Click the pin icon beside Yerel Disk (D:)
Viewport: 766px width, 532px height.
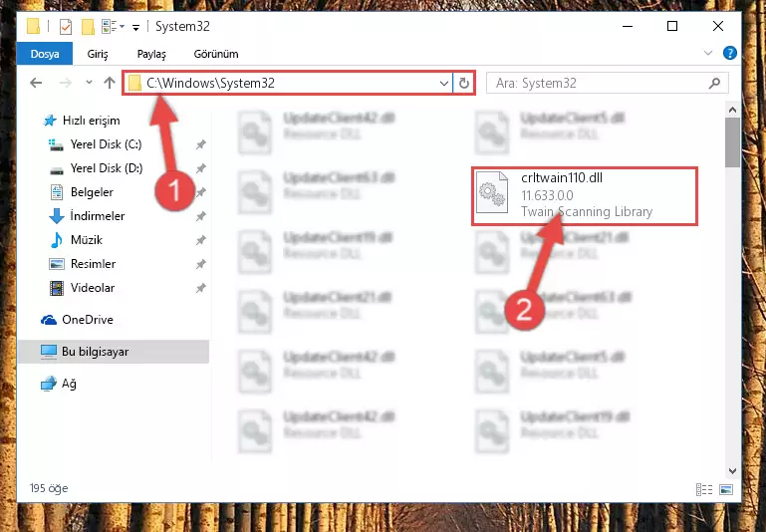pos(200,168)
